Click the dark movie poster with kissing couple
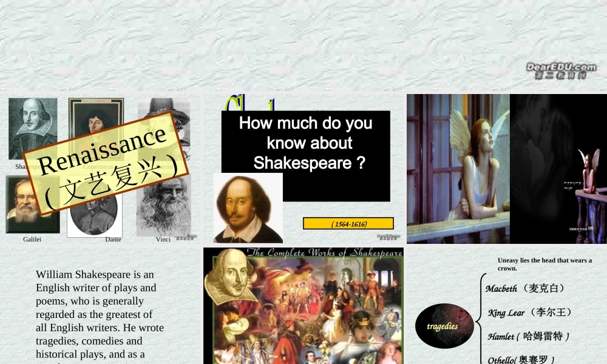 (x=558, y=169)
